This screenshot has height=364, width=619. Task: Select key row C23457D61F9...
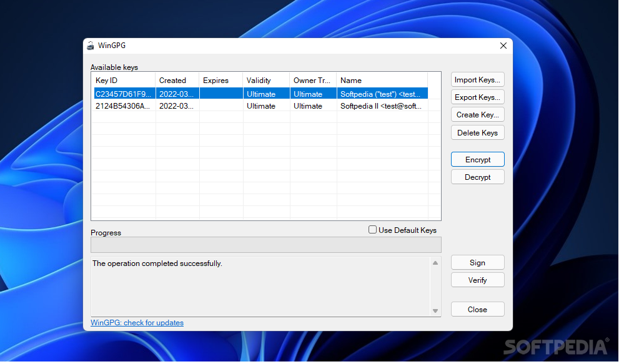point(260,94)
